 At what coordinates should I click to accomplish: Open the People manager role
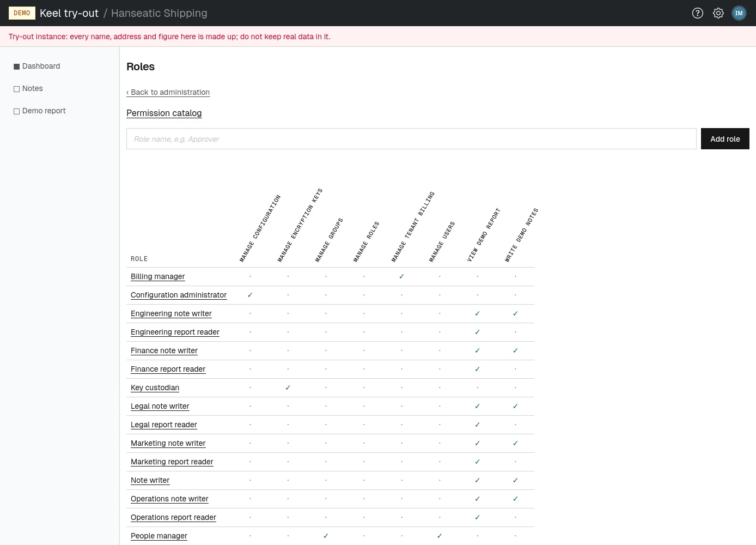click(x=158, y=536)
